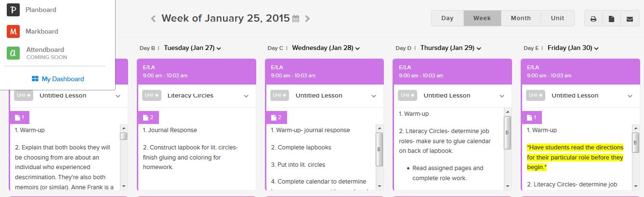Open My Dashboard link
Screen dimensions: 644x197
[x=58, y=79]
